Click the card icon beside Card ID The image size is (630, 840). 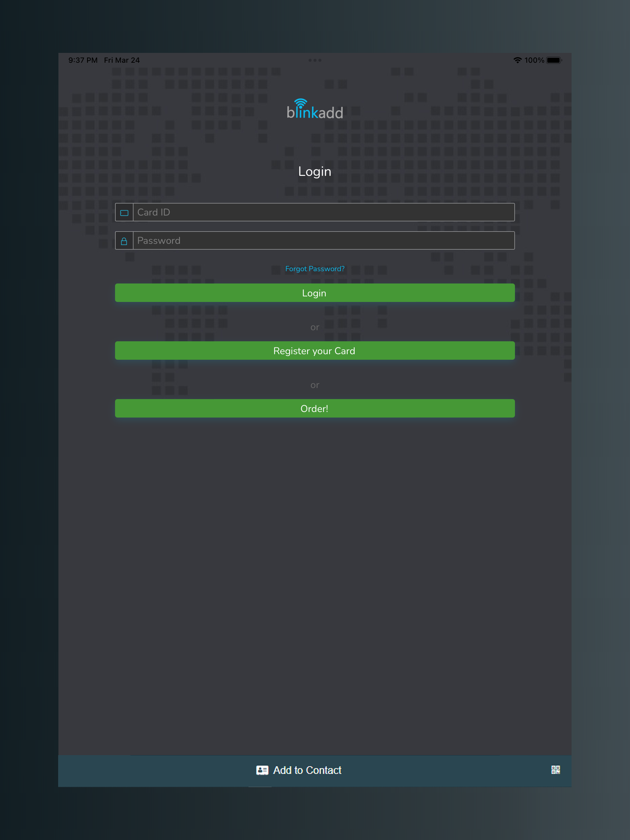pyautogui.click(x=124, y=213)
